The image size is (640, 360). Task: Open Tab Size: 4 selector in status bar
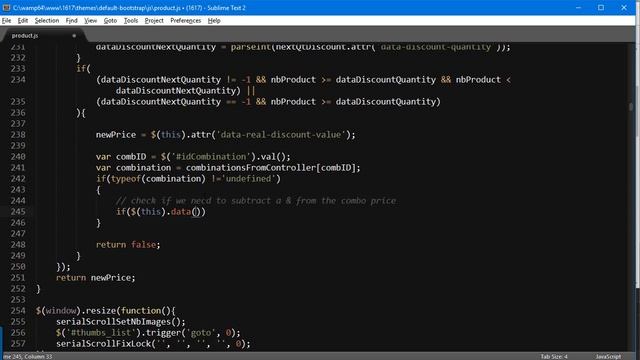pyautogui.click(x=554, y=356)
